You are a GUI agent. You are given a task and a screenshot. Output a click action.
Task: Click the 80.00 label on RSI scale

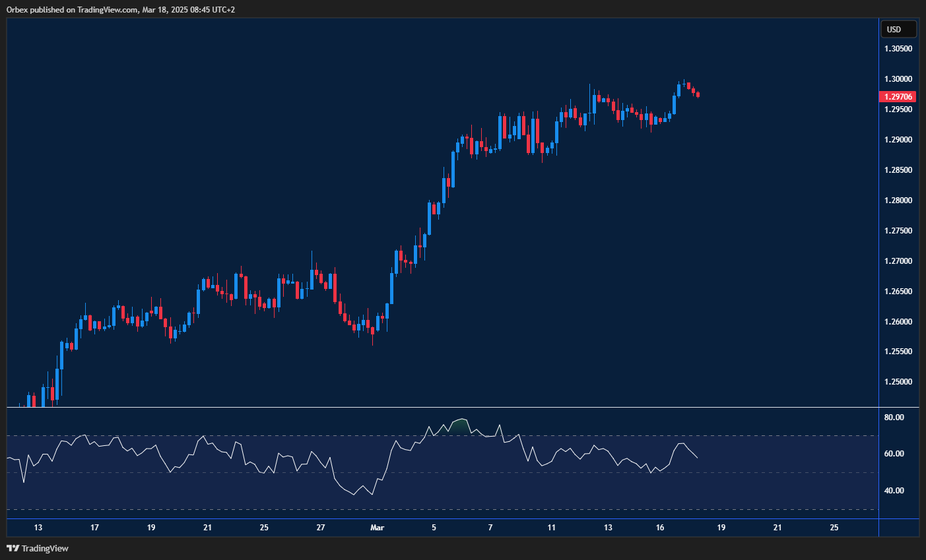(894, 418)
